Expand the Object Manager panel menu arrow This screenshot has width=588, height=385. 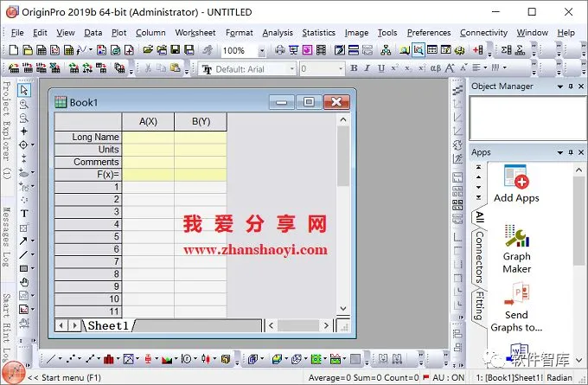pos(560,87)
